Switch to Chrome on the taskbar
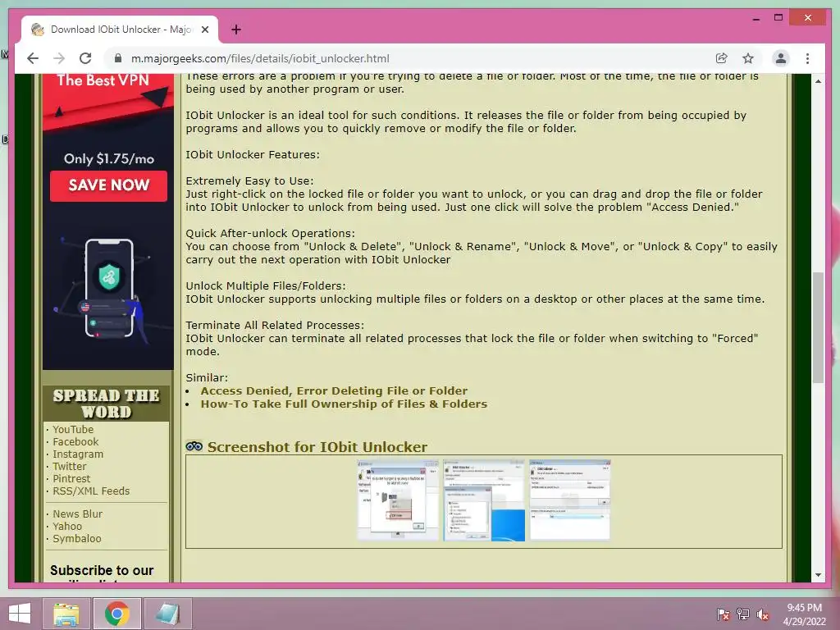840x630 pixels. point(117,614)
